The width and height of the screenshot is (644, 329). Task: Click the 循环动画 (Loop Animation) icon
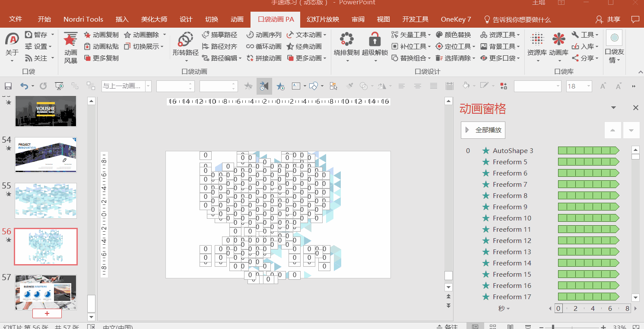tap(260, 46)
